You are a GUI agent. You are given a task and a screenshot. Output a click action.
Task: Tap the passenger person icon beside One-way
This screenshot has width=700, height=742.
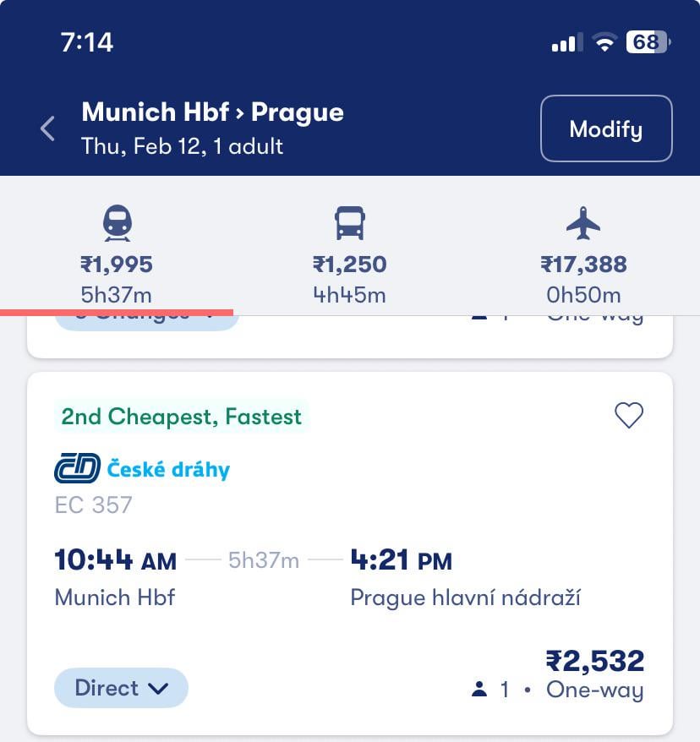click(479, 690)
